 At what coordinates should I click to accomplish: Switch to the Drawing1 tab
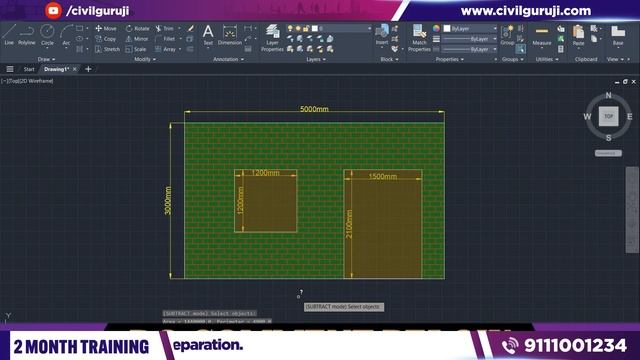[56, 69]
